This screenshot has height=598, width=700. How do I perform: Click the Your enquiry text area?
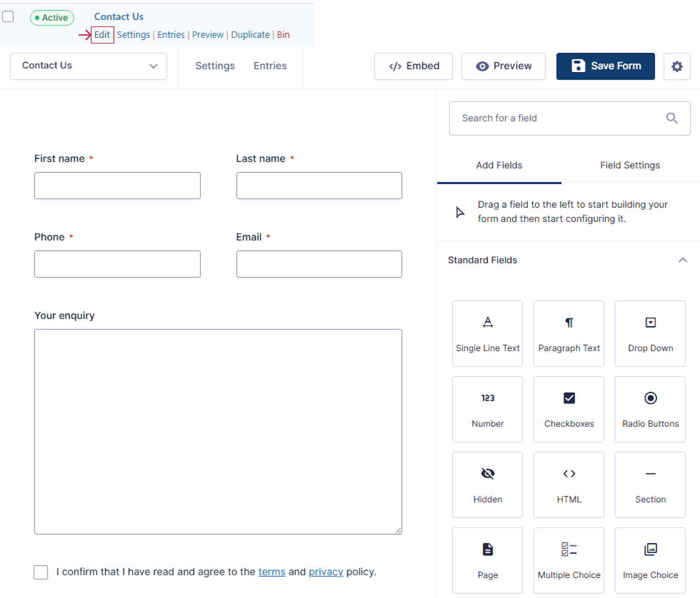[x=218, y=432]
